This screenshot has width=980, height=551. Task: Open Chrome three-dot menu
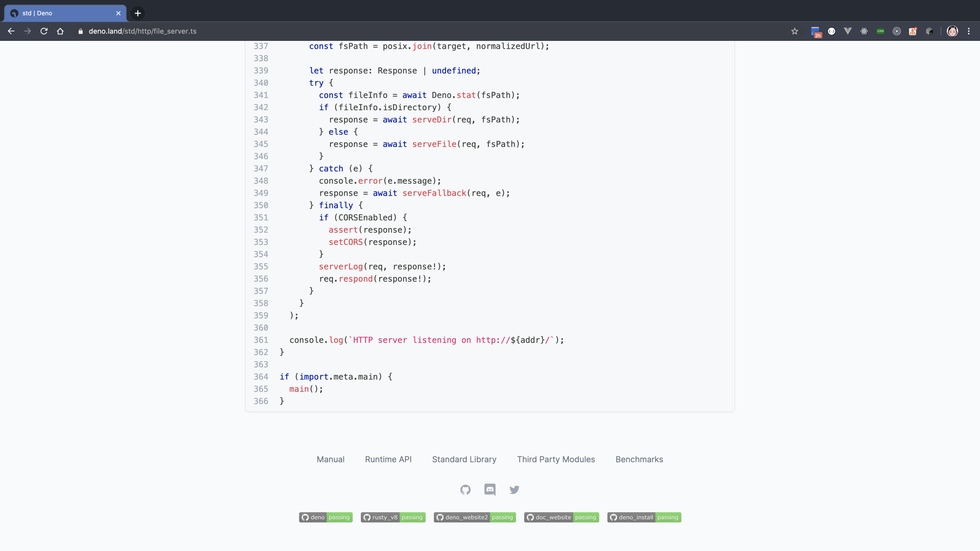(969, 31)
